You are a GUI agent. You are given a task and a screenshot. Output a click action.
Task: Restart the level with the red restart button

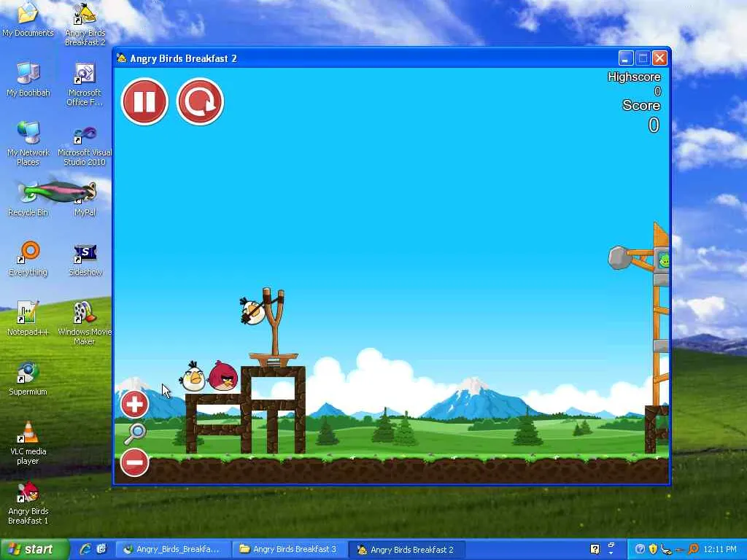click(200, 101)
